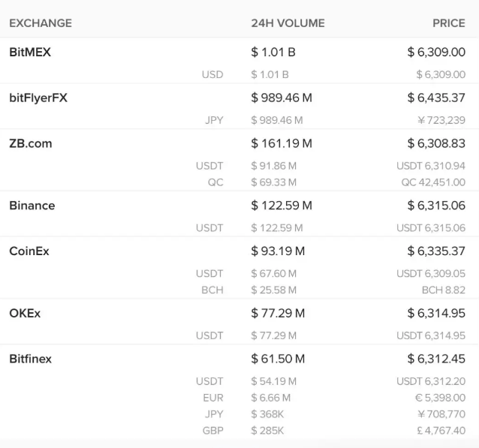Click bitFlyerFX JPY pair label
479x448 pixels.
point(214,120)
